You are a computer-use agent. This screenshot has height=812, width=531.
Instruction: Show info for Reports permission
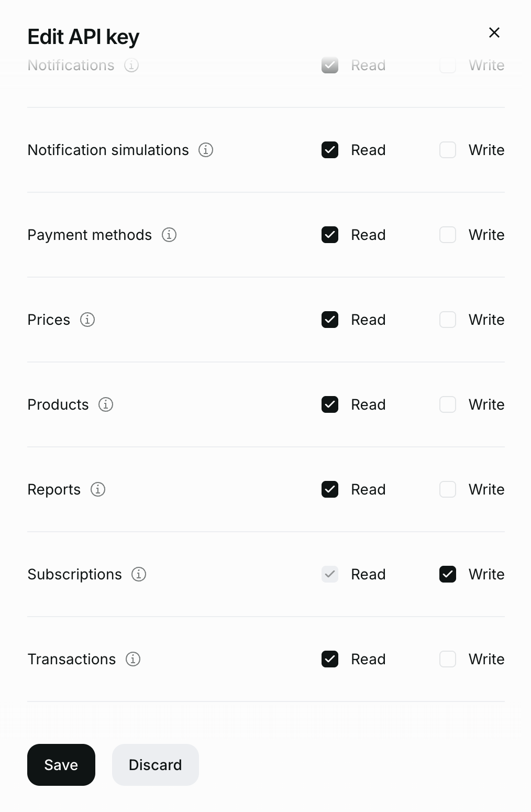(98, 489)
